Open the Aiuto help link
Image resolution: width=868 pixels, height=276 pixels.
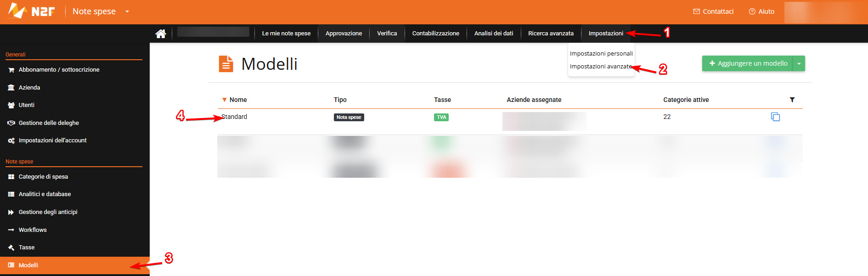coord(761,11)
